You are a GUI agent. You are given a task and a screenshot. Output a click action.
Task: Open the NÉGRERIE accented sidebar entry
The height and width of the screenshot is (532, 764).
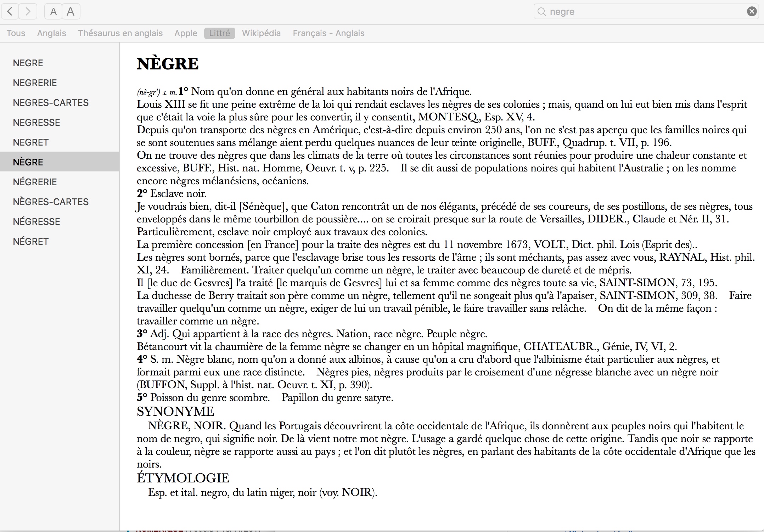click(x=35, y=182)
